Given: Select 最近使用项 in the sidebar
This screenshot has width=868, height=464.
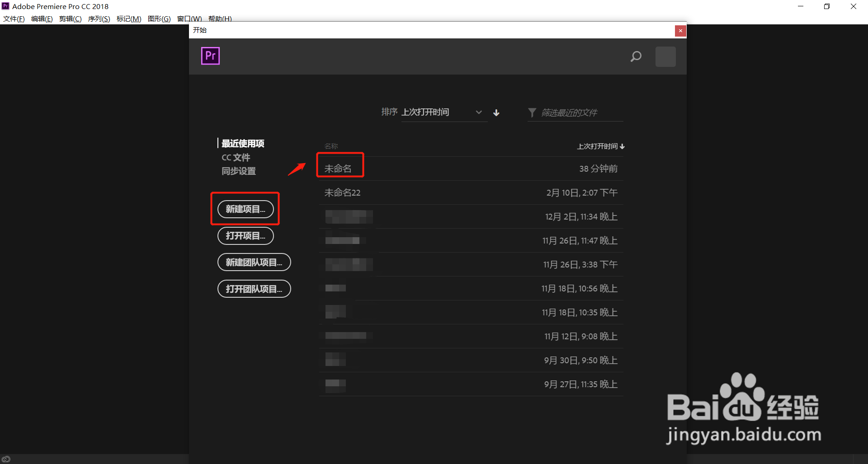Looking at the screenshot, I should tap(243, 143).
